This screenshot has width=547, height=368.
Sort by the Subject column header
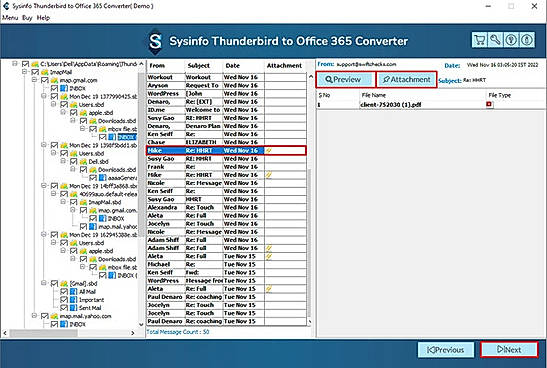(x=203, y=66)
